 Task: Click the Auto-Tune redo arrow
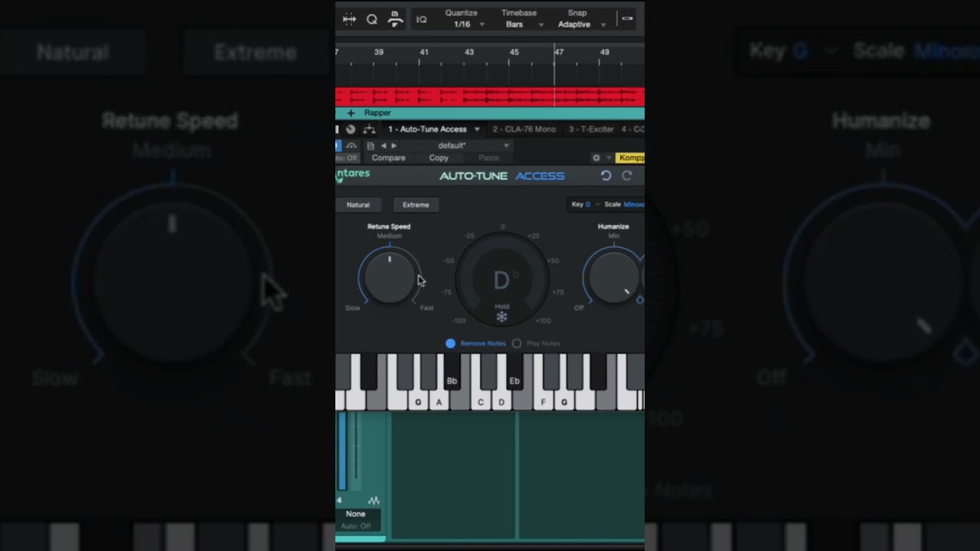pyautogui.click(x=626, y=175)
